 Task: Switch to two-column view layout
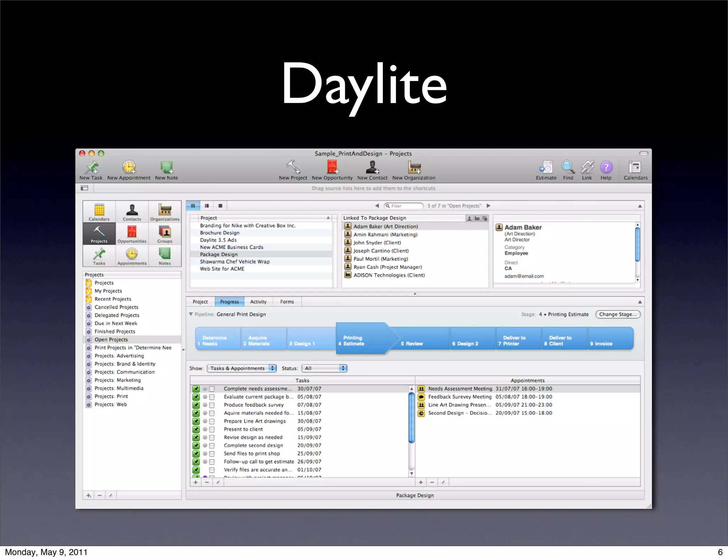pyautogui.click(x=207, y=206)
